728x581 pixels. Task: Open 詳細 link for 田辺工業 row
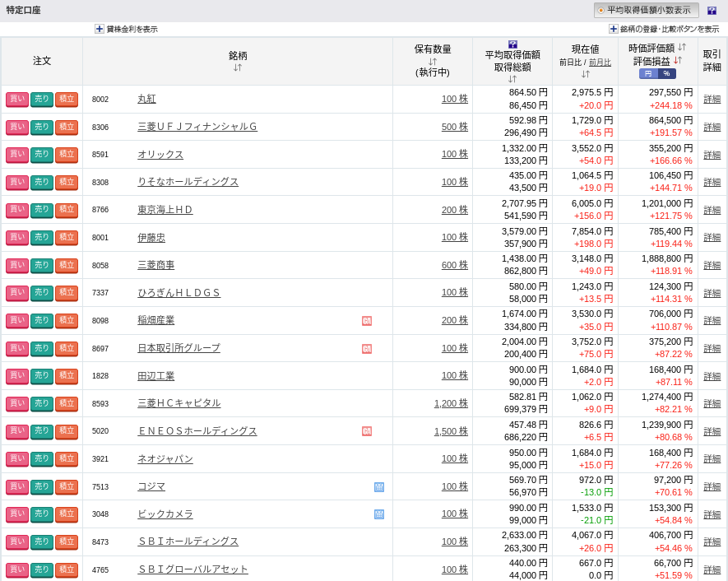tap(712, 376)
